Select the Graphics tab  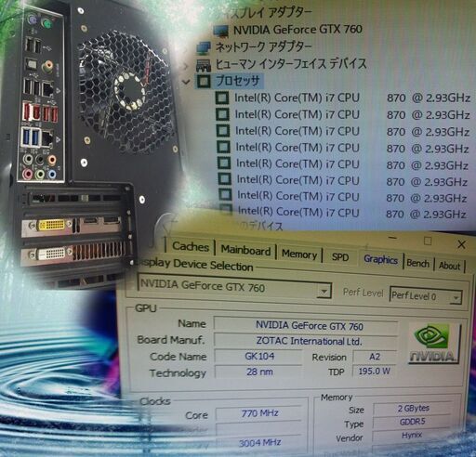click(380, 259)
